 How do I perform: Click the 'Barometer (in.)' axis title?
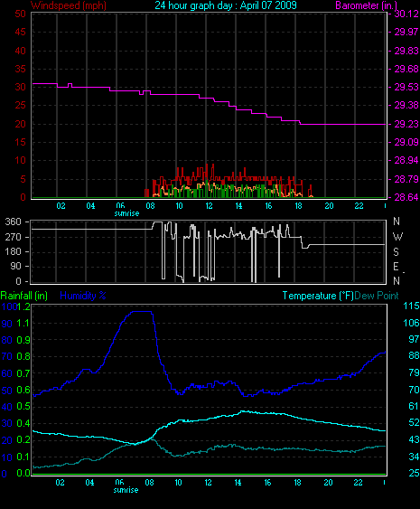(366, 5)
